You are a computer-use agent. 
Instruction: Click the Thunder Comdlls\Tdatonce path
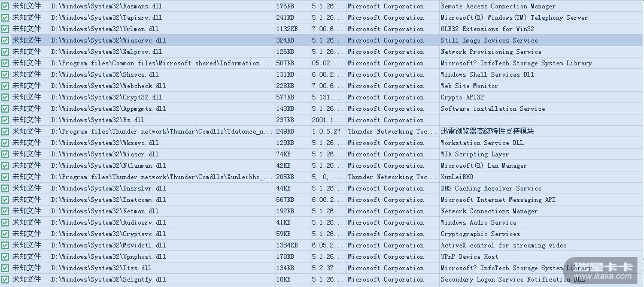point(162,132)
